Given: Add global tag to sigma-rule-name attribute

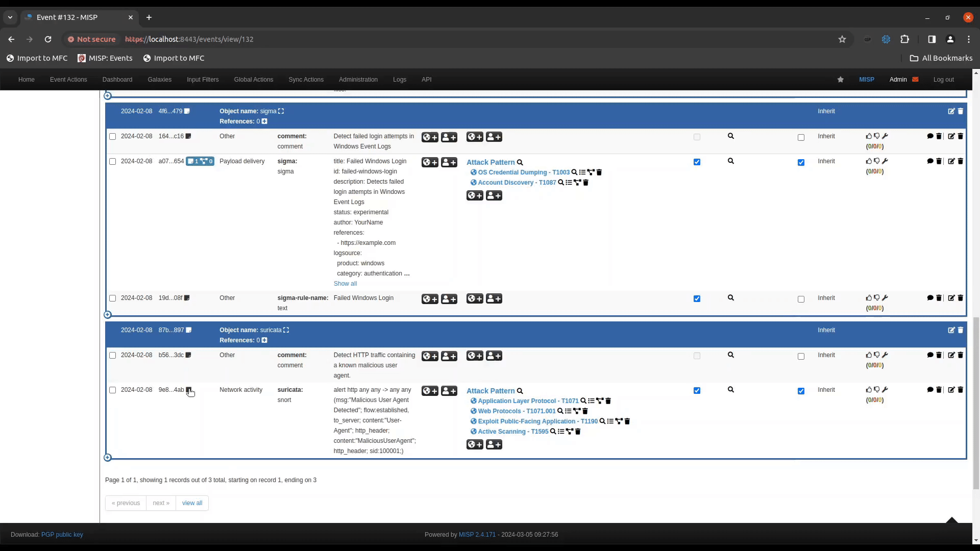Looking at the screenshot, I should point(430,299).
